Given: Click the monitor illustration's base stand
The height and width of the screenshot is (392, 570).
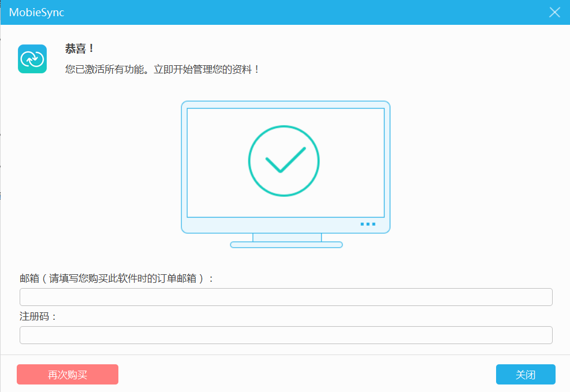Looking at the screenshot, I should tap(286, 245).
